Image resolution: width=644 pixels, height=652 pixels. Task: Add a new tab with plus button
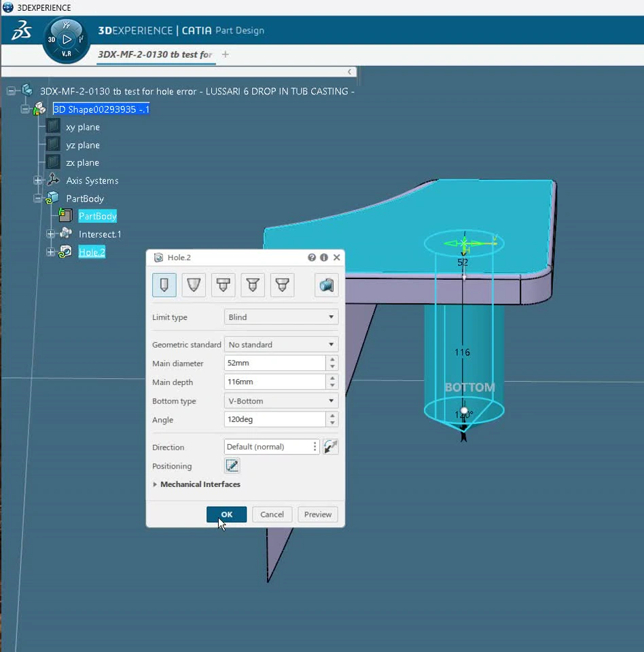point(226,54)
